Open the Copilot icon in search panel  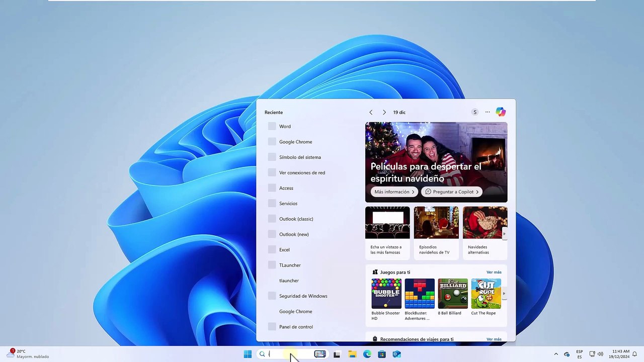point(501,112)
